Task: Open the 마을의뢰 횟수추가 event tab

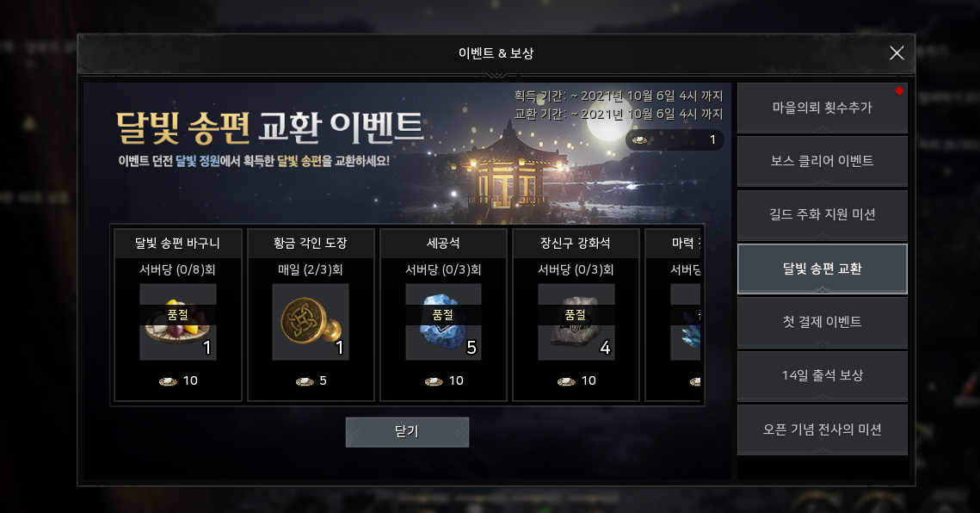Action: click(x=823, y=108)
